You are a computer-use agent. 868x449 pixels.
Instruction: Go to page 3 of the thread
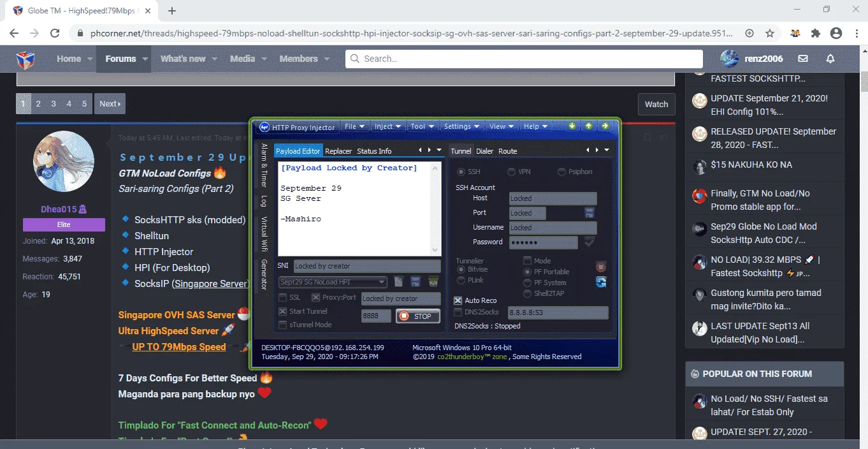pyautogui.click(x=54, y=104)
